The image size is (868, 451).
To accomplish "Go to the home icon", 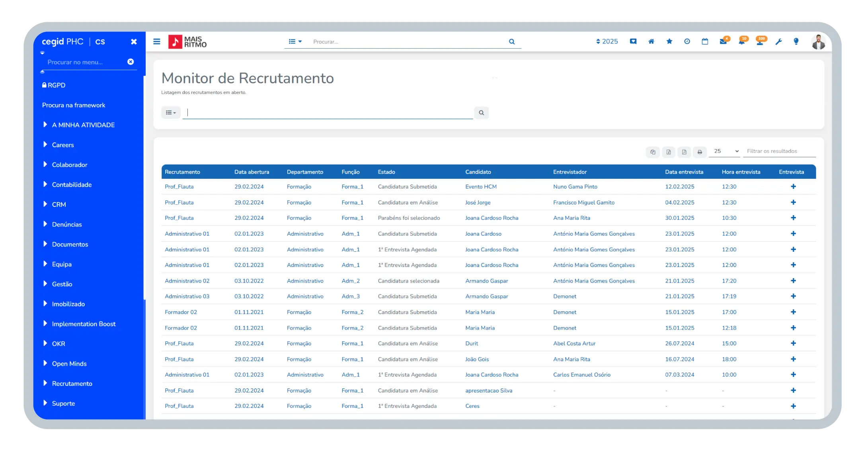I will tap(651, 41).
